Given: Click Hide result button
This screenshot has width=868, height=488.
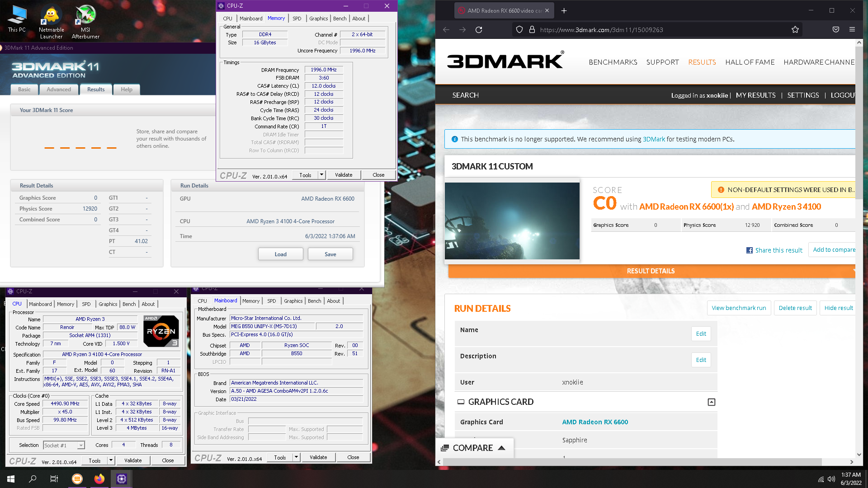Looking at the screenshot, I should (839, 308).
